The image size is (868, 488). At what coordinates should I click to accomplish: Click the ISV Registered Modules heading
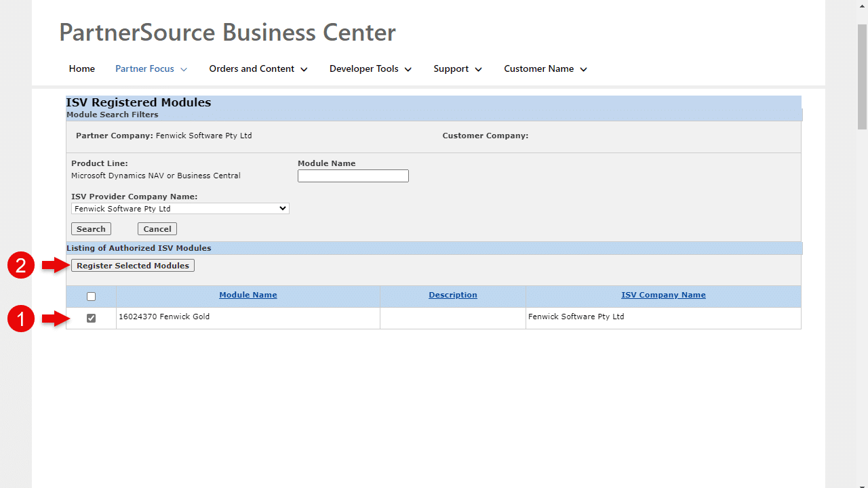138,102
